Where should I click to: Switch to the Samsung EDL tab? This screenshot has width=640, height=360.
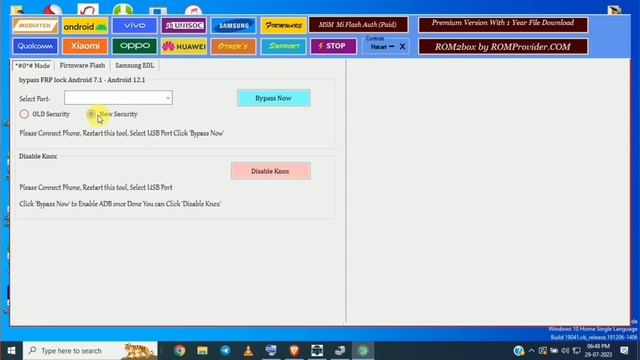point(135,65)
